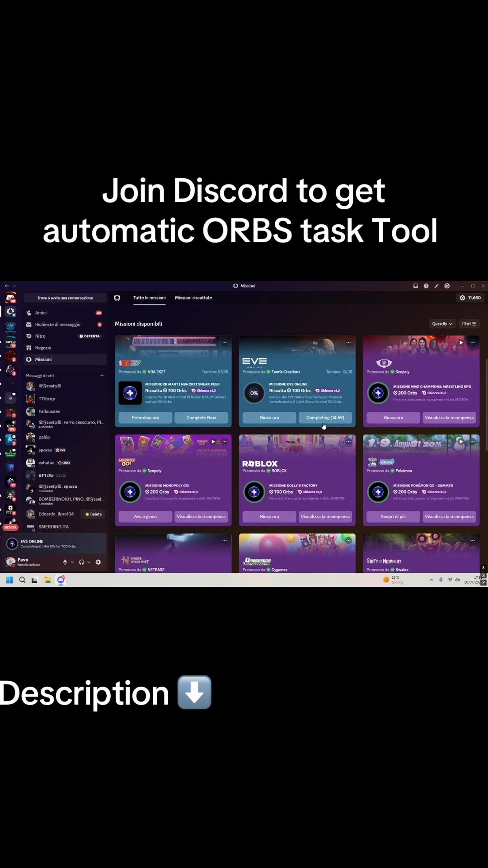Click the EVE Online 0% progress ring
The width and height of the screenshot is (488, 868).
click(254, 393)
